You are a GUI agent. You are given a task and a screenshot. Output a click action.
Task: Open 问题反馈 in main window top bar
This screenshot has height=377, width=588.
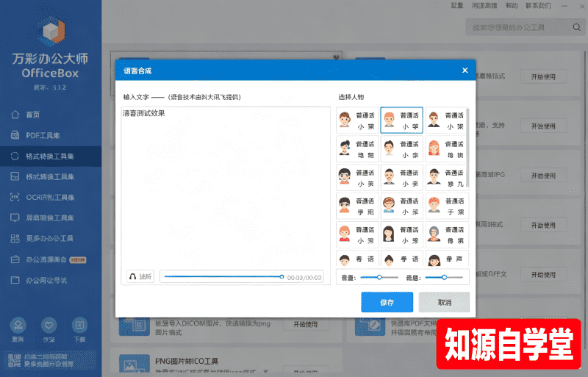click(484, 6)
